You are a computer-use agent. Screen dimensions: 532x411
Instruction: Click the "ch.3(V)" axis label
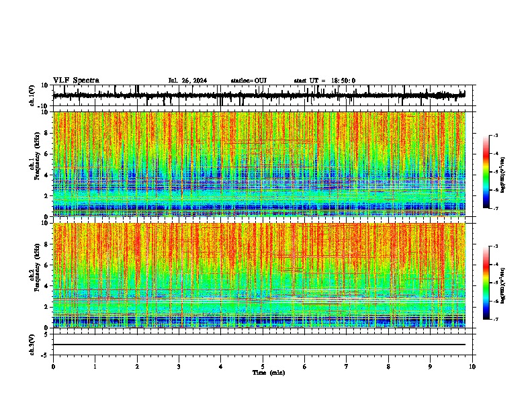coord(32,345)
